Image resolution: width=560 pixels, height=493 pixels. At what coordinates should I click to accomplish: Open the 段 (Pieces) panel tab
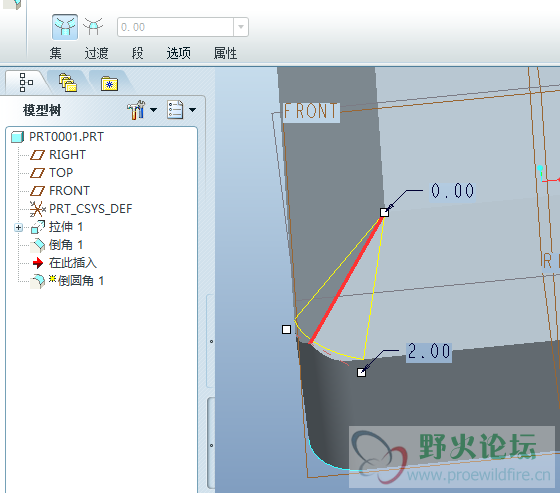point(138,53)
